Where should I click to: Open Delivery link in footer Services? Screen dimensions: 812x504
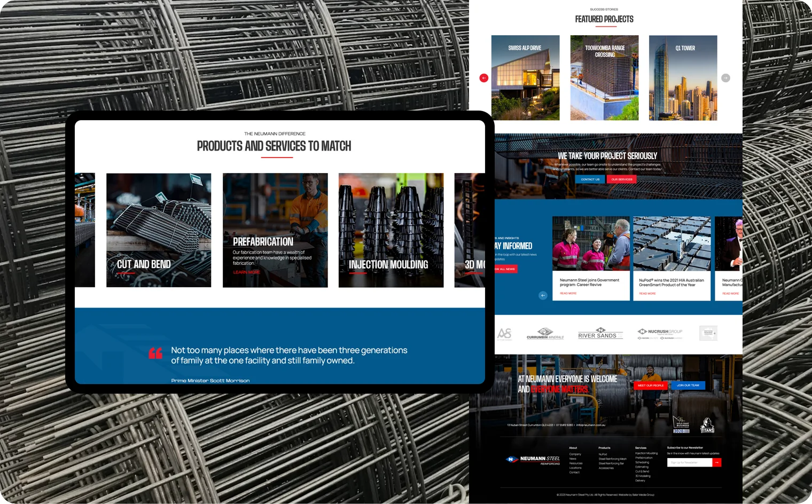tap(640, 481)
